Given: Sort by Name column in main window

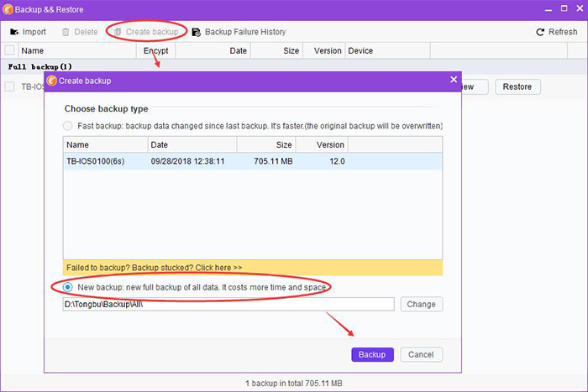Looking at the screenshot, I should click(76, 50).
